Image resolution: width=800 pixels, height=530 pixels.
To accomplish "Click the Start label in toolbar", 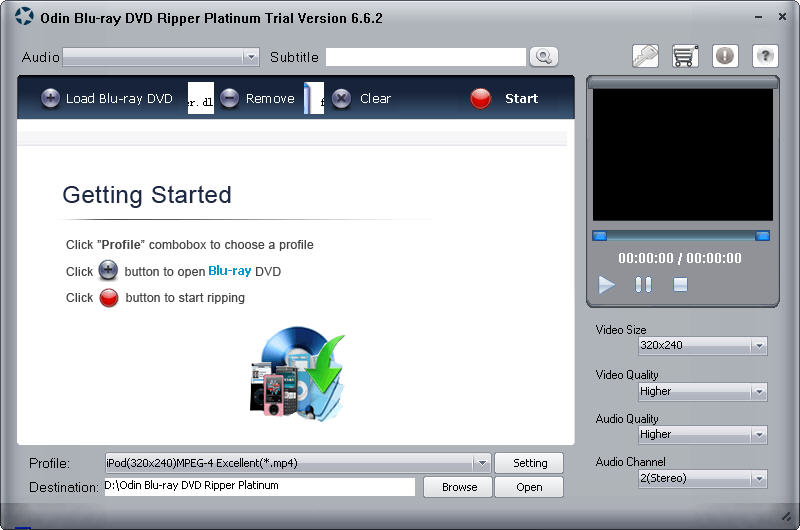I will click(x=521, y=98).
